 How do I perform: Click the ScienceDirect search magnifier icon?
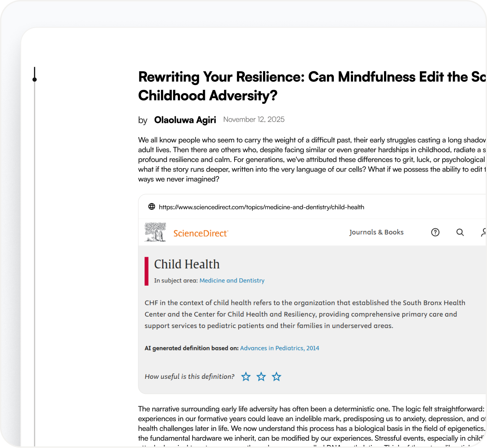(x=460, y=232)
